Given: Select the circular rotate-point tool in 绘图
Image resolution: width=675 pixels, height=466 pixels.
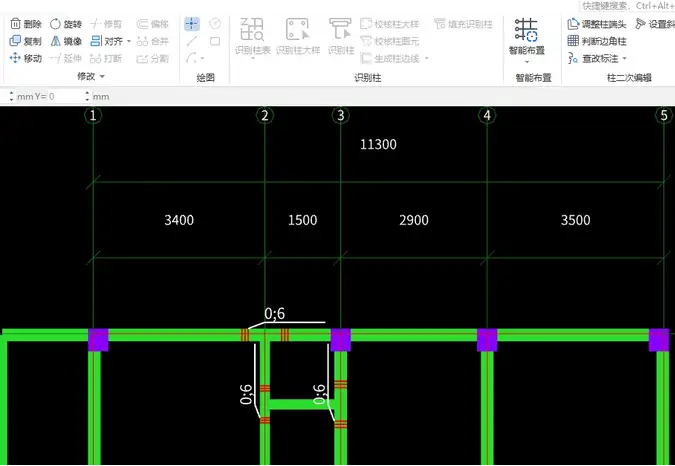Looking at the screenshot, I should (215, 24).
